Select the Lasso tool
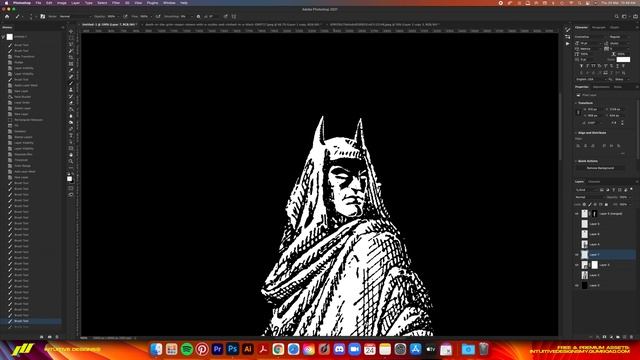This screenshot has height=360, width=640. 71,44
